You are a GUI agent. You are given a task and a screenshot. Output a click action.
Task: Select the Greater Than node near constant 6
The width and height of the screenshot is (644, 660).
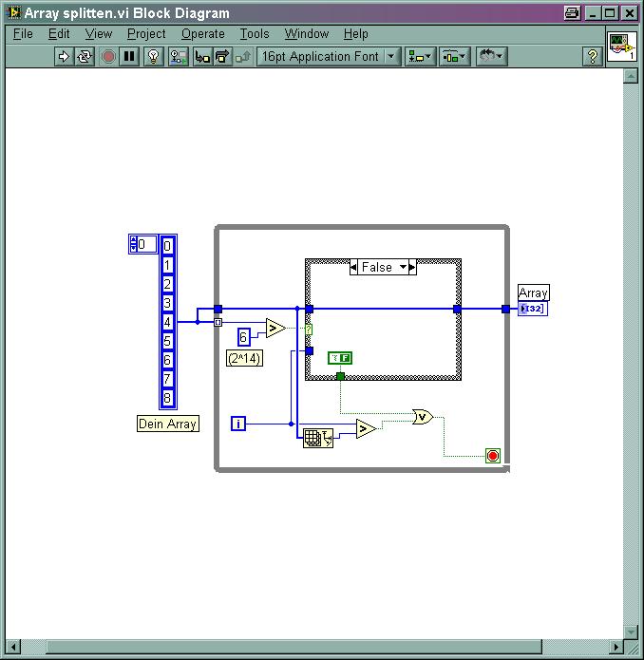coord(276,329)
